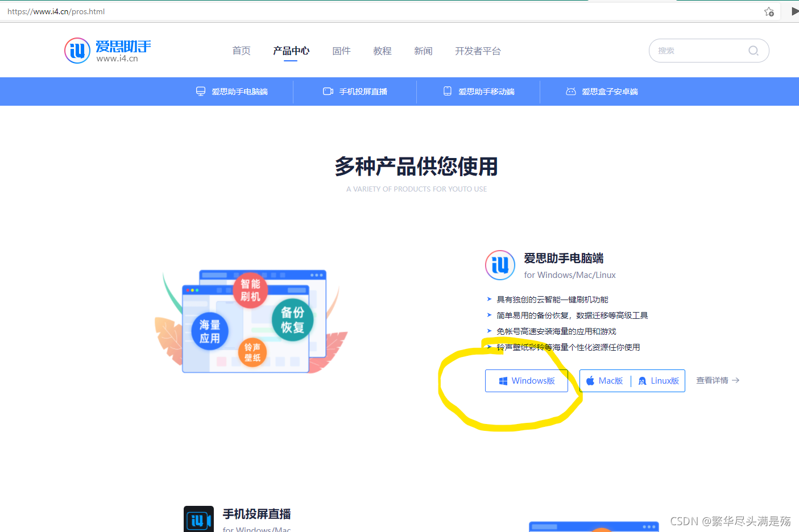Open the 查看详情 link
This screenshot has width=799, height=532.
718,380
